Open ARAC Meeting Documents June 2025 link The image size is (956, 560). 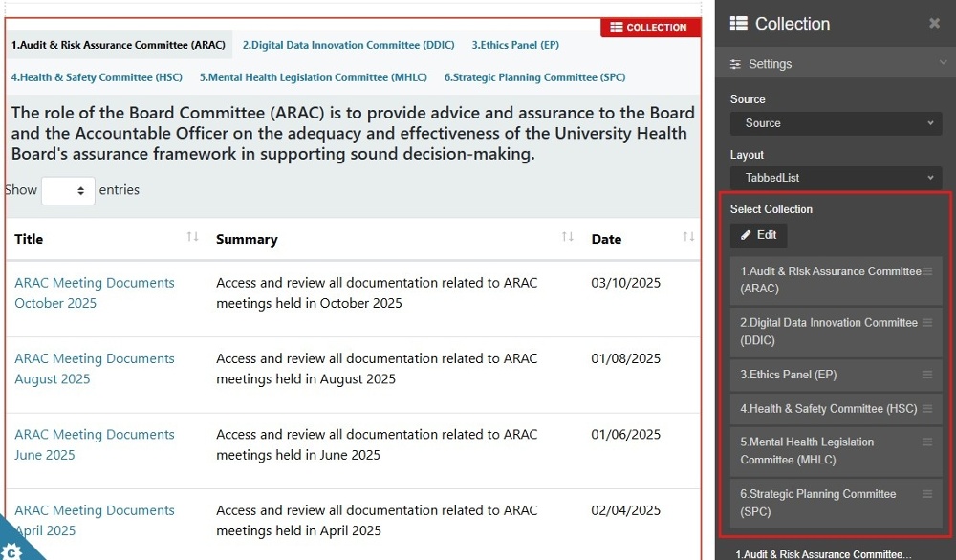pos(95,444)
